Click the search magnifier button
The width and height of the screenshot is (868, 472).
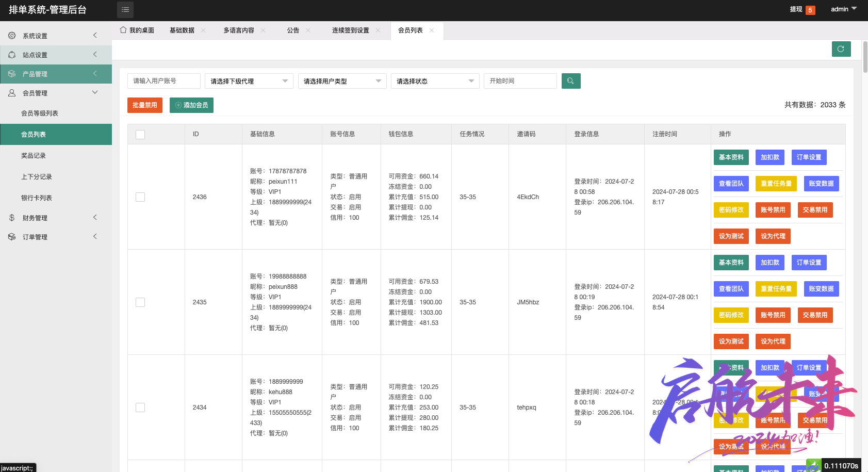point(570,81)
